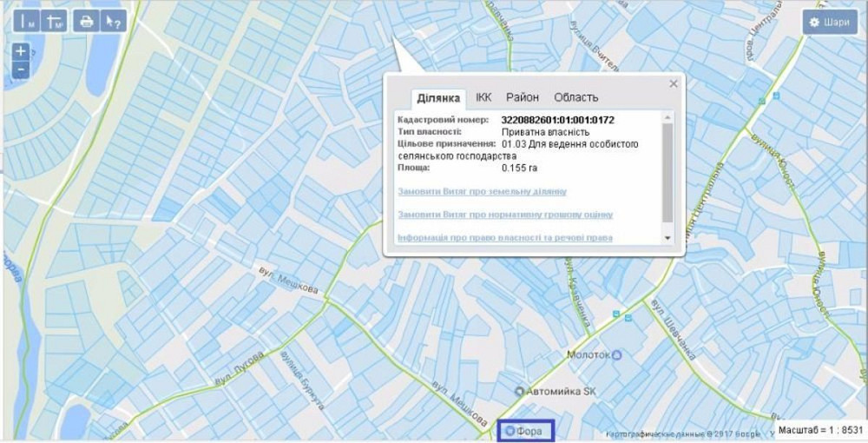Open 'Інформація про право власності' link
Image resolution: width=868 pixels, height=443 pixels.
(505, 237)
